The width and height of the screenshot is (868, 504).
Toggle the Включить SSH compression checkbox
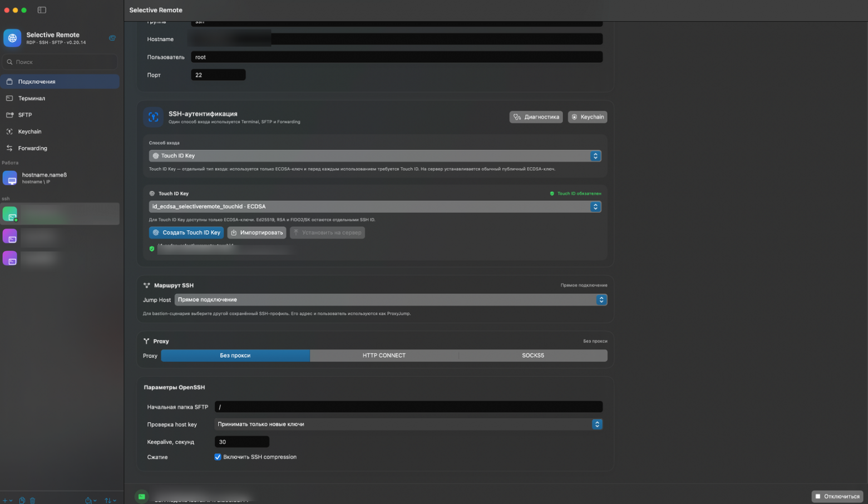[218, 457]
